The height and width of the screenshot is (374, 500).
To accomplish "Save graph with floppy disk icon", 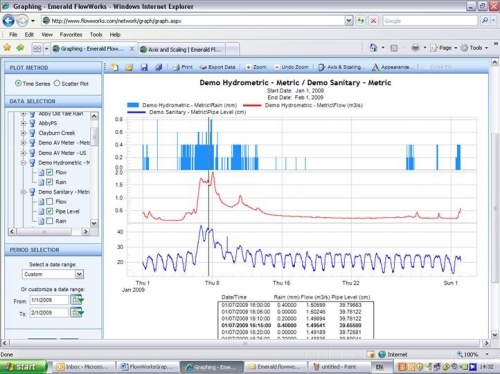I will coord(144,67).
